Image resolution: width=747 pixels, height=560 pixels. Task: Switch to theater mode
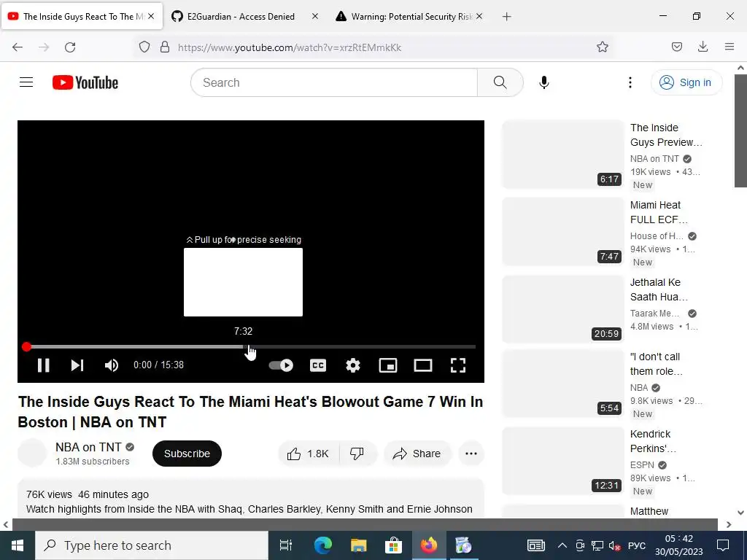[x=422, y=365]
